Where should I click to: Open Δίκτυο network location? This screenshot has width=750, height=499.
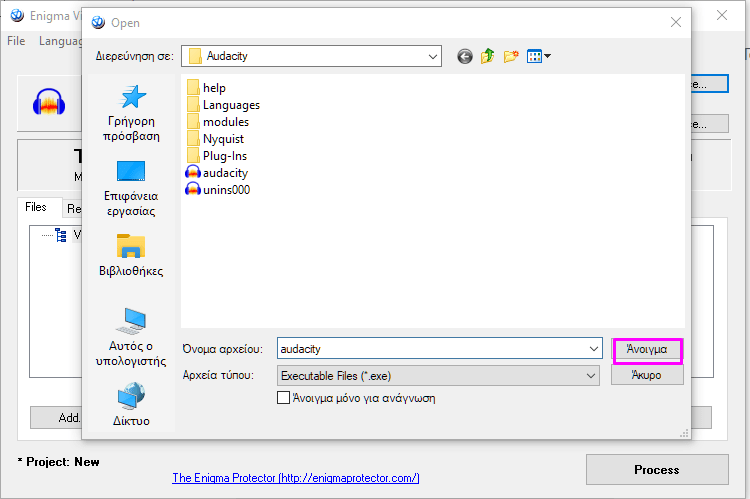pyautogui.click(x=131, y=404)
